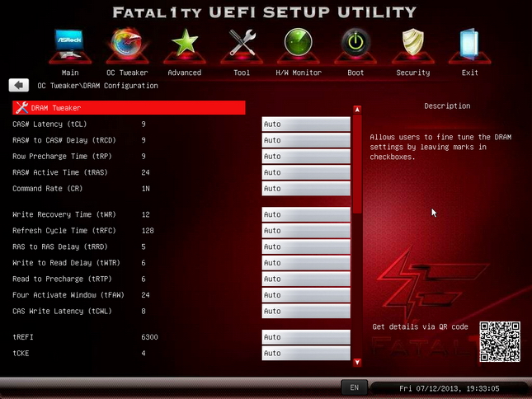Select the Read to Precharge (tRTP) label

pyautogui.click(x=62, y=279)
